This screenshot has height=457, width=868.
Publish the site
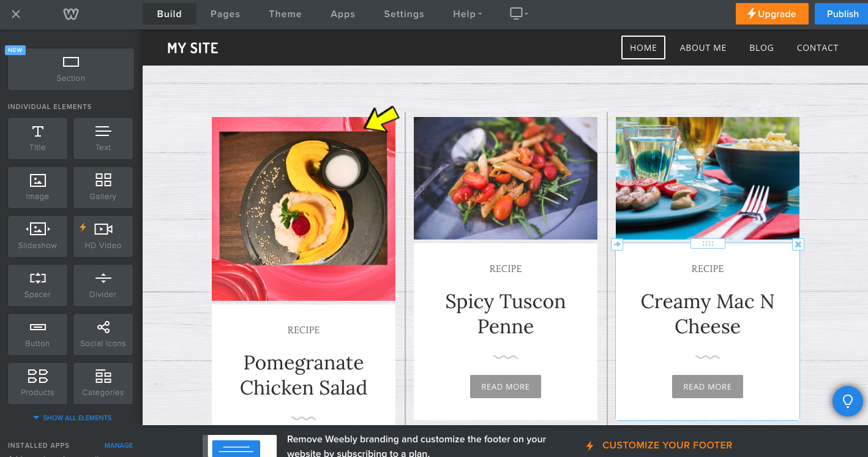point(842,14)
